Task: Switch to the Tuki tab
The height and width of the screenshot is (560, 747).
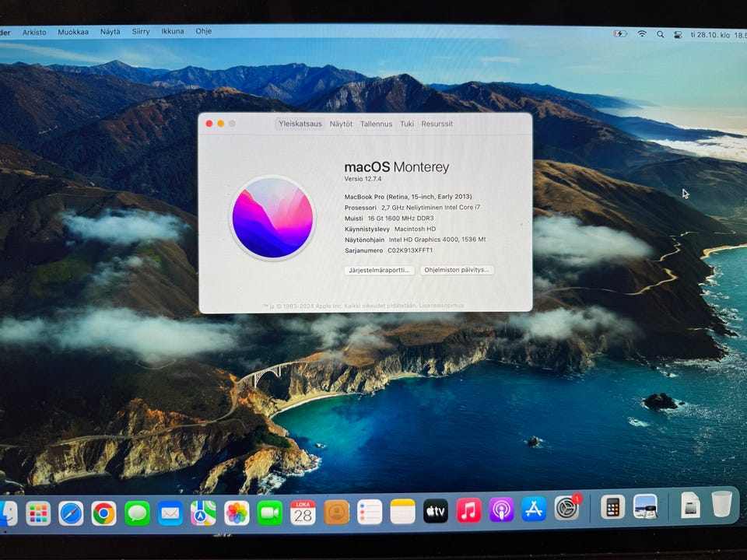Action: pos(407,124)
